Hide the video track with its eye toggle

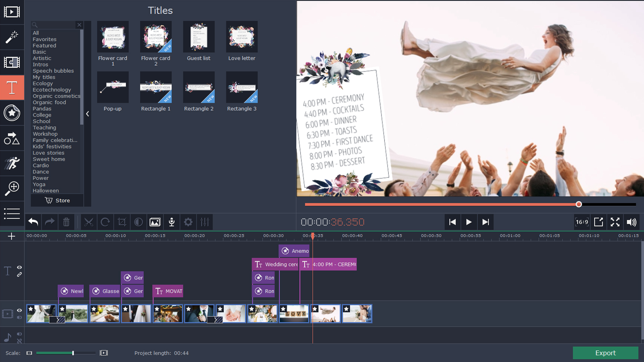pyautogui.click(x=19, y=310)
